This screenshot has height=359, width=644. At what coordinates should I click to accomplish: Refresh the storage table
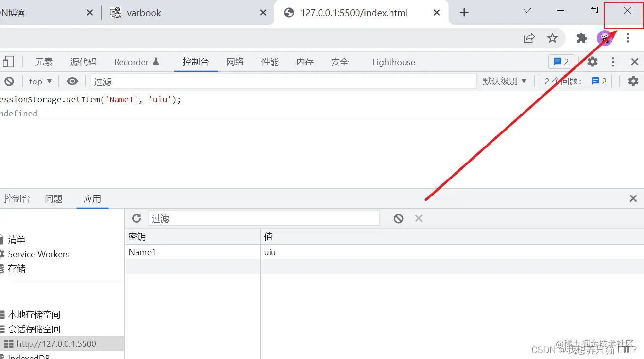coord(136,218)
